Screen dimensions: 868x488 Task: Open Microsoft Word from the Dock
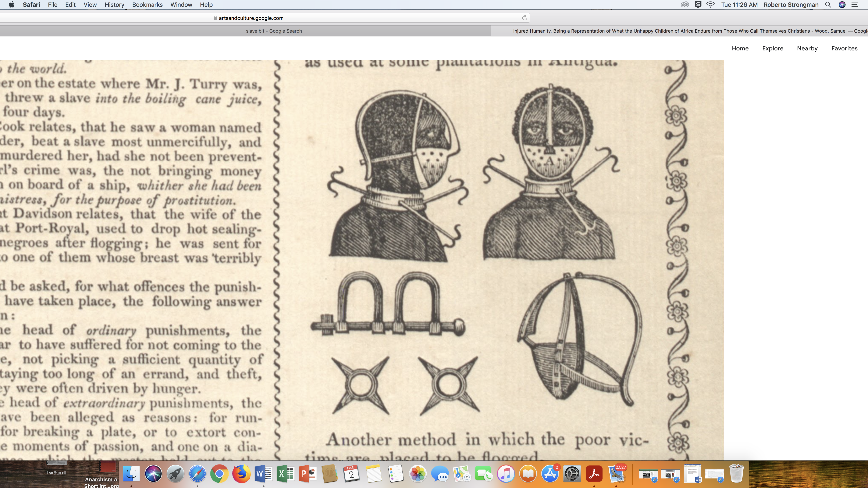tap(263, 474)
